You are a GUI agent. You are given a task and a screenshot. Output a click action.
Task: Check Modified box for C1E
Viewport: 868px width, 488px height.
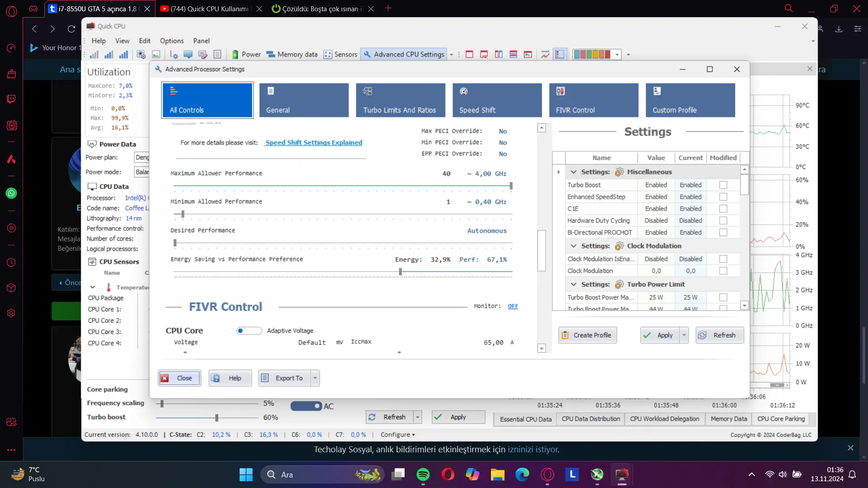723,208
